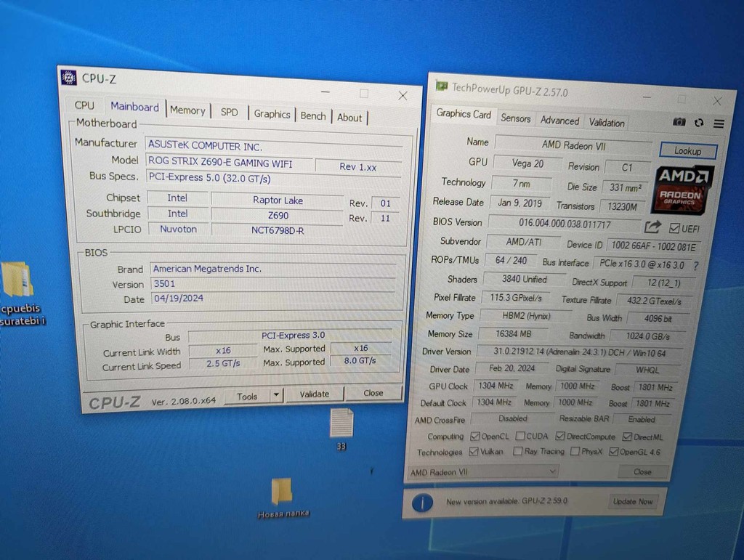The width and height of the screenshot is (744, 560).
Task: Click the Bus Interface question mark
Action: click(x=696, y=266)
